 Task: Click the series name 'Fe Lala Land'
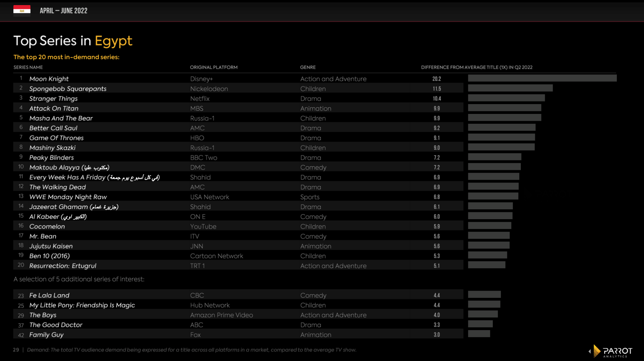49,295
